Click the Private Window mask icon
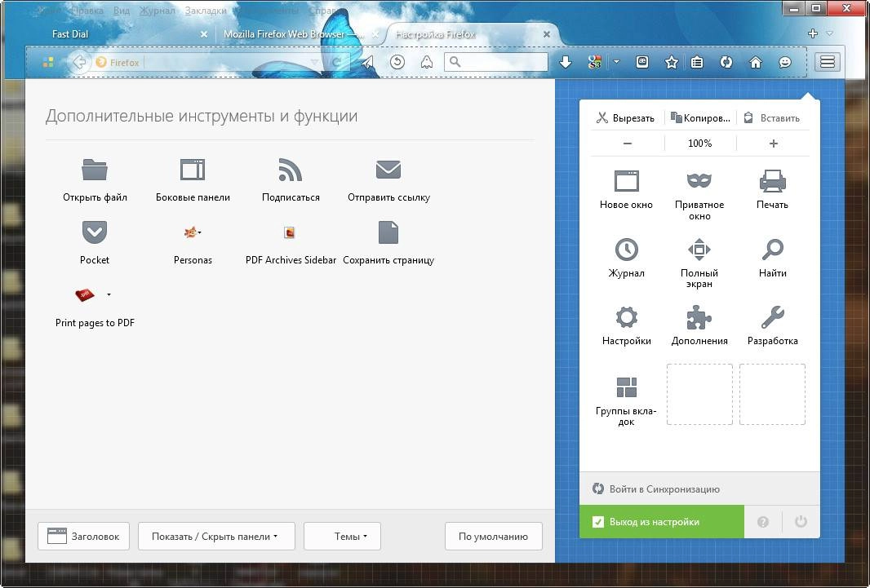This screenshot has height=588, width=870. coord(699,181)
